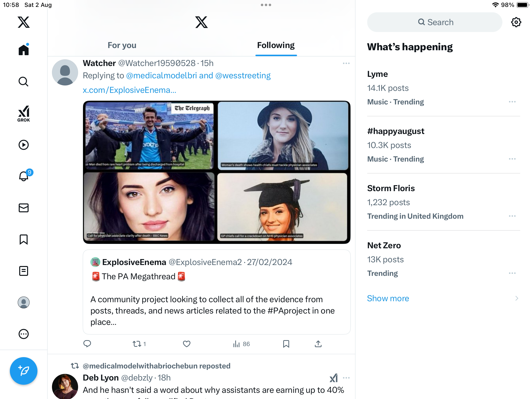The width and height of the screenshot is (532, 399).
Task: Open direct messages envelope icon
Action: [x=24, y=208]
